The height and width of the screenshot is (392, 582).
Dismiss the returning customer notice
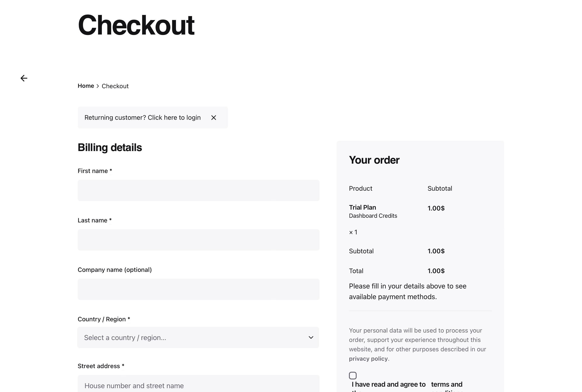click(x=214, y=118)
